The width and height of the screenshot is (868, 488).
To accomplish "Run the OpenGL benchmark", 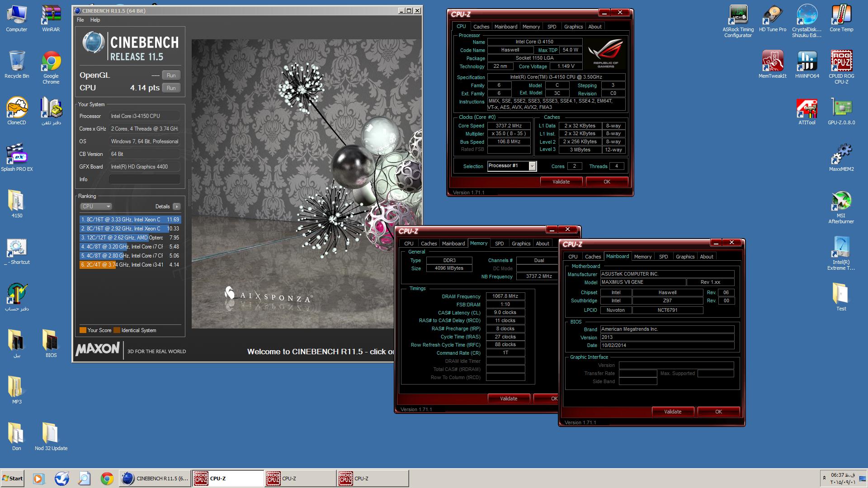I will point(171,75).
